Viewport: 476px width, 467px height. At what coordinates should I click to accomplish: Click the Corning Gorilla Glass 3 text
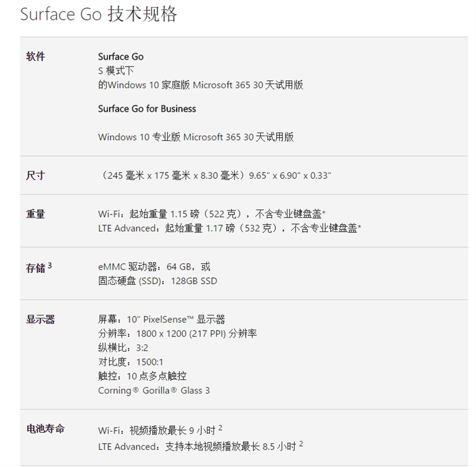(x=154, y=390)
